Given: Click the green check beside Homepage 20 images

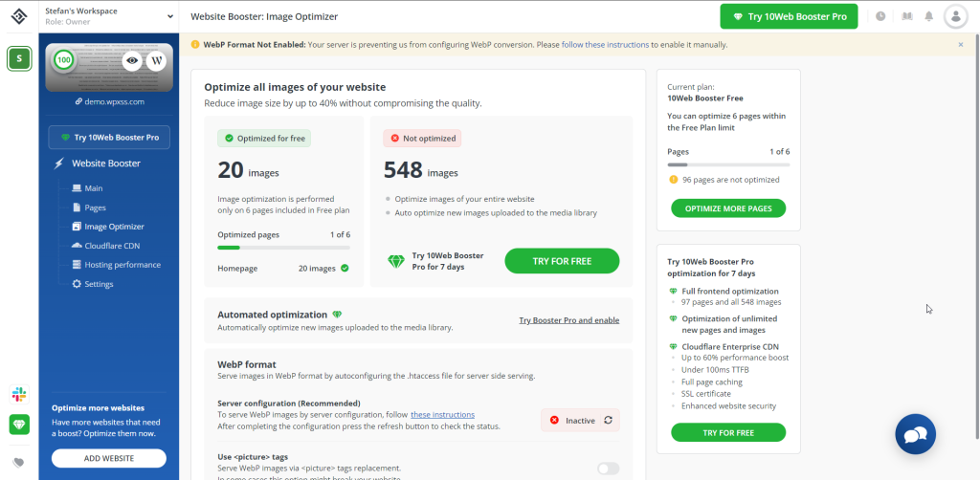Looking at the screenshot, I should [345, 269].
